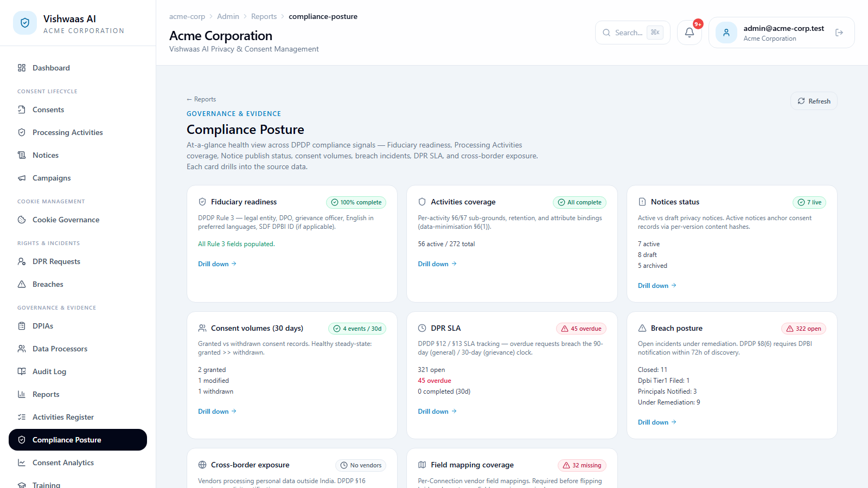Open Cookie Governance section
This screenshot has width=868, height=488.
coord(78,220)
